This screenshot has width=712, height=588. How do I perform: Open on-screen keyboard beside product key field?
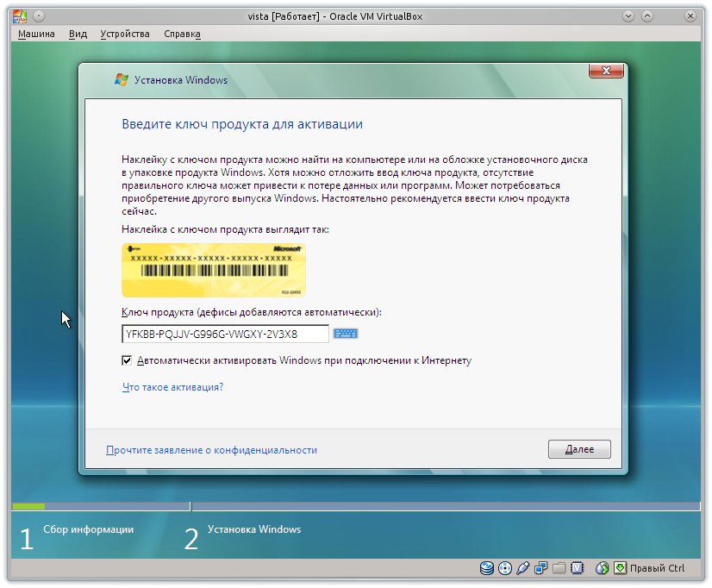346,334
